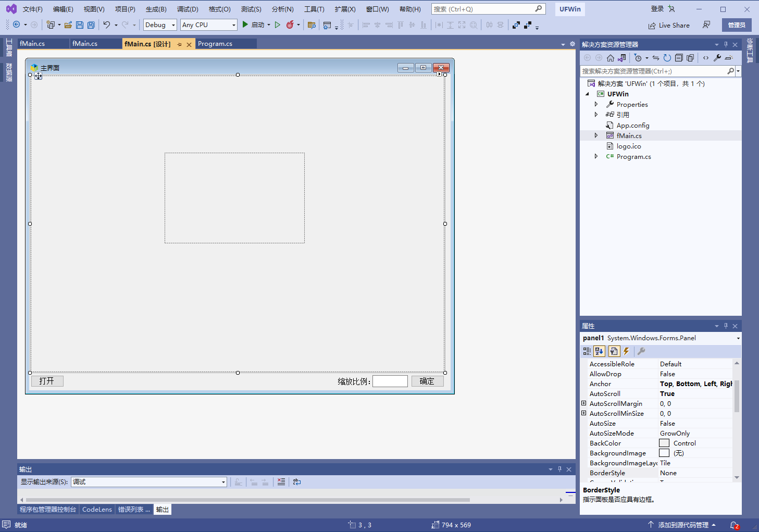Click the Live Share button
Image resolution: width=759 pixels, height=532 pixels.
669,25
